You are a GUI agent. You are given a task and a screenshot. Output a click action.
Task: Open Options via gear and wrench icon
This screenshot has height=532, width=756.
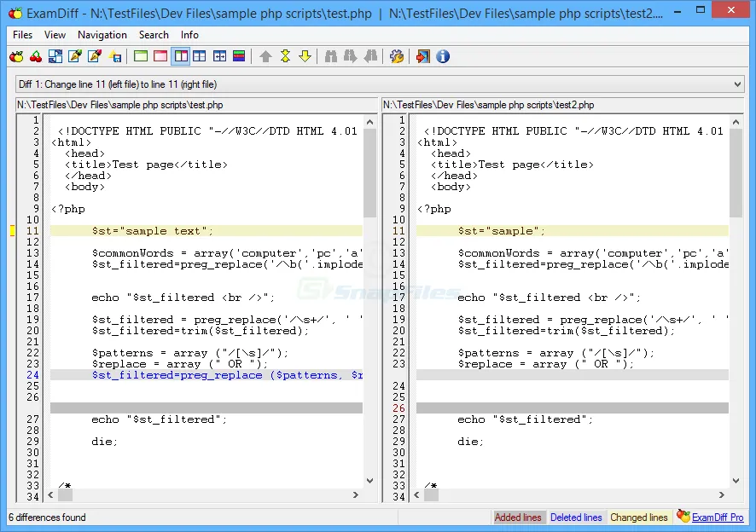click(x=396, y=56)
